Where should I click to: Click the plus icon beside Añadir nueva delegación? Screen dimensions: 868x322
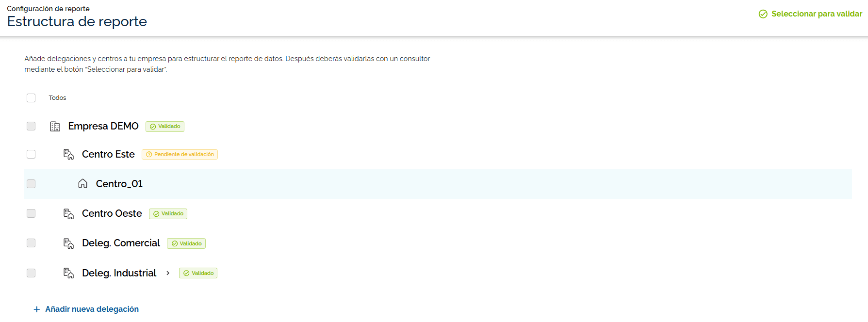pyautogui.click(x=37, y=309)
